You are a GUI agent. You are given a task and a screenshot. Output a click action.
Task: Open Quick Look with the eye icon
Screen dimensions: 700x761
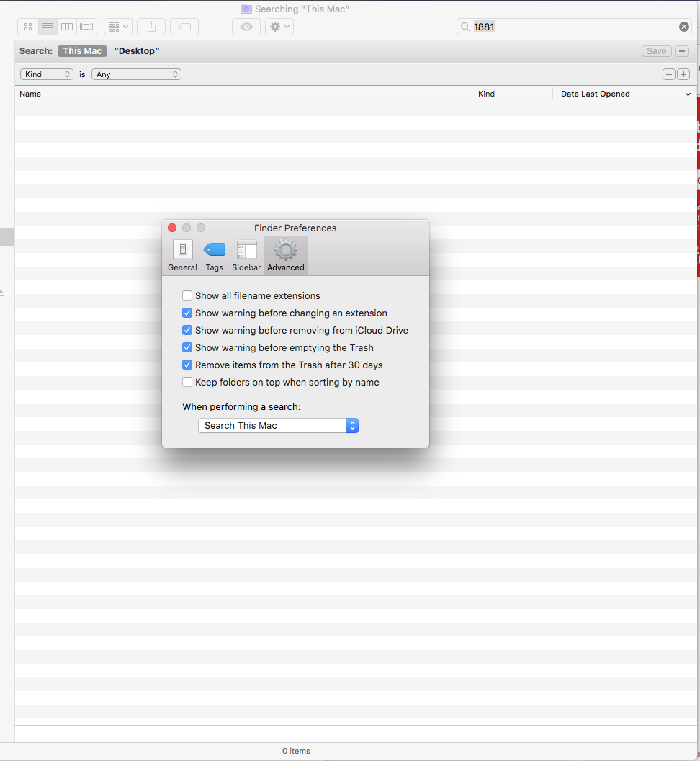[245, 27]
